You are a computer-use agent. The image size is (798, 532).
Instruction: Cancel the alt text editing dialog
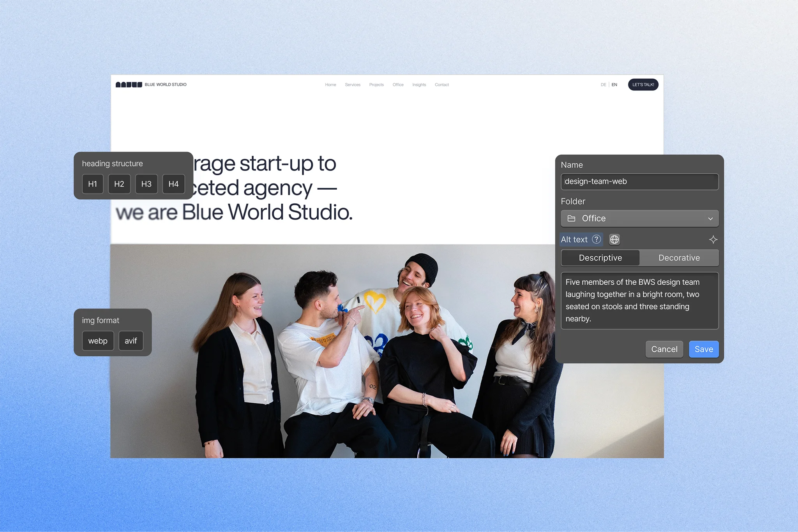664,349
